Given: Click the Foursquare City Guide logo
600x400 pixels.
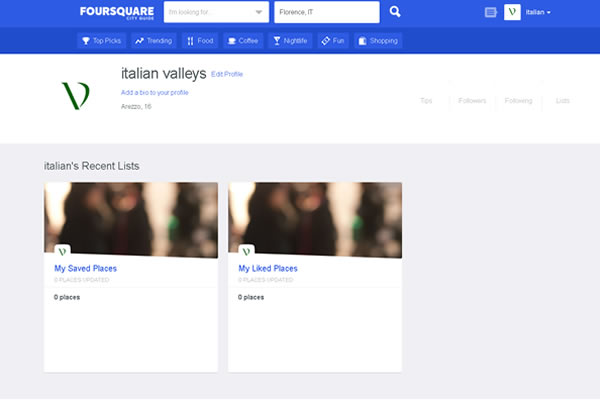Looking at the screenshot, I should pos(117,13).
